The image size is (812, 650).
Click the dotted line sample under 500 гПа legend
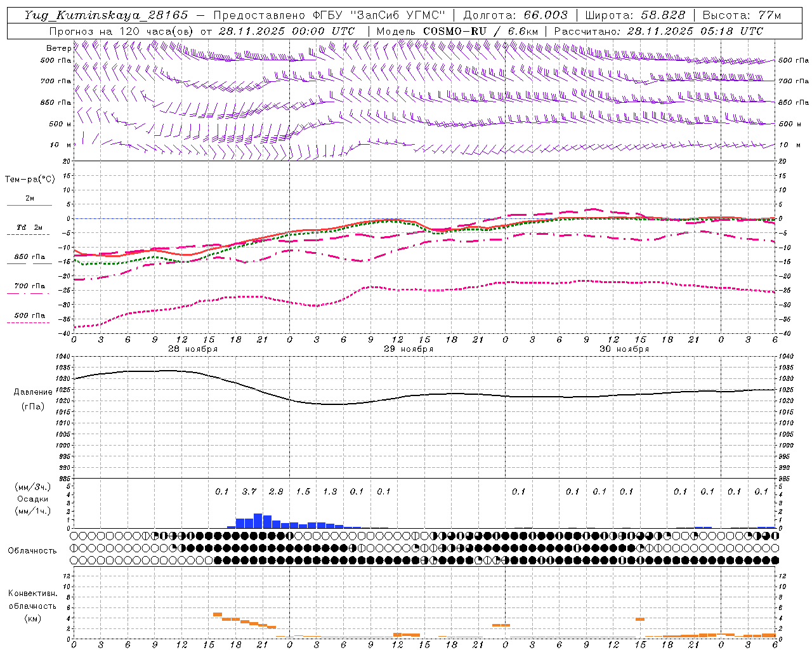[x=29, y=322]
